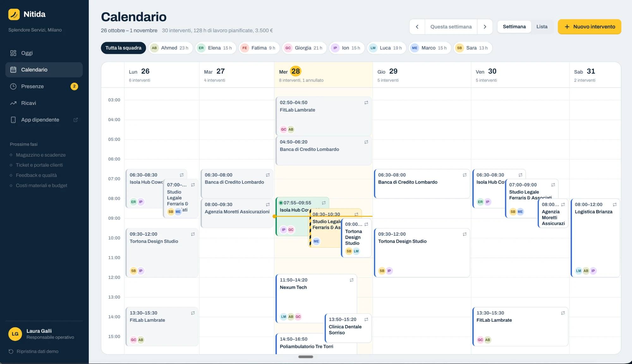Click the recurrence icon on Logistica Brianza event
Viewport: 632px width, 364px height.
pos(615,204)
